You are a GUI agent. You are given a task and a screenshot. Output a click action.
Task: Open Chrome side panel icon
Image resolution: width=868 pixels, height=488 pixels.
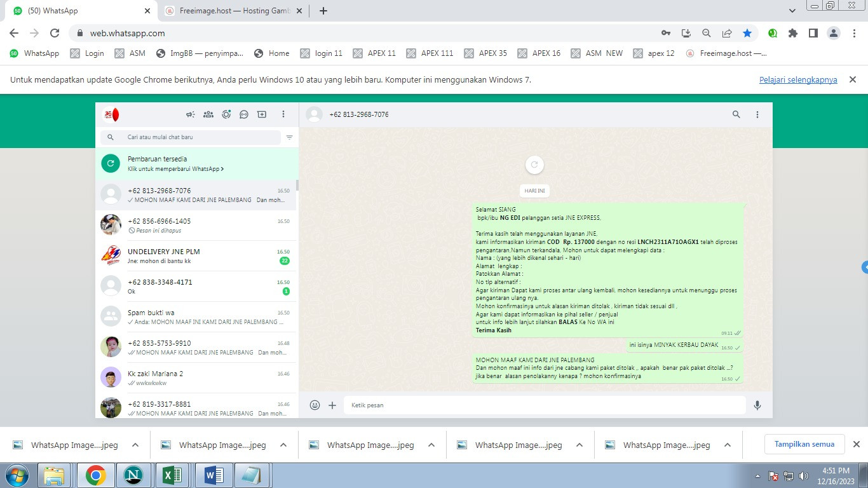813,33
